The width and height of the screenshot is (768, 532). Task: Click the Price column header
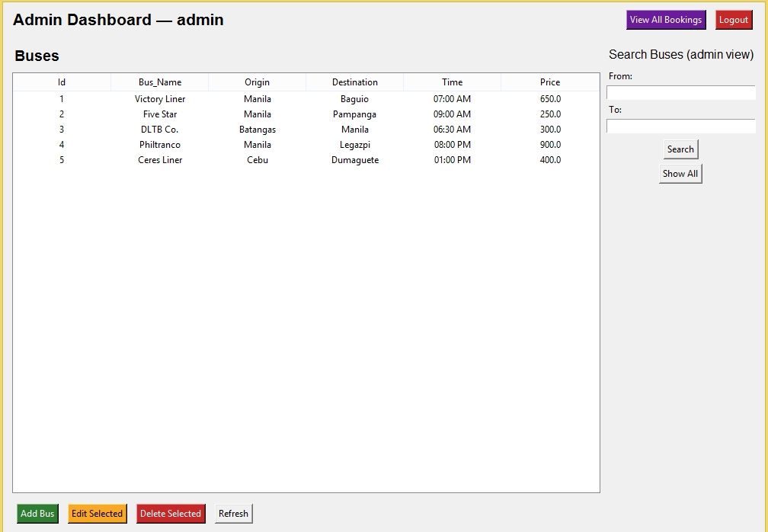pos(550,82)
